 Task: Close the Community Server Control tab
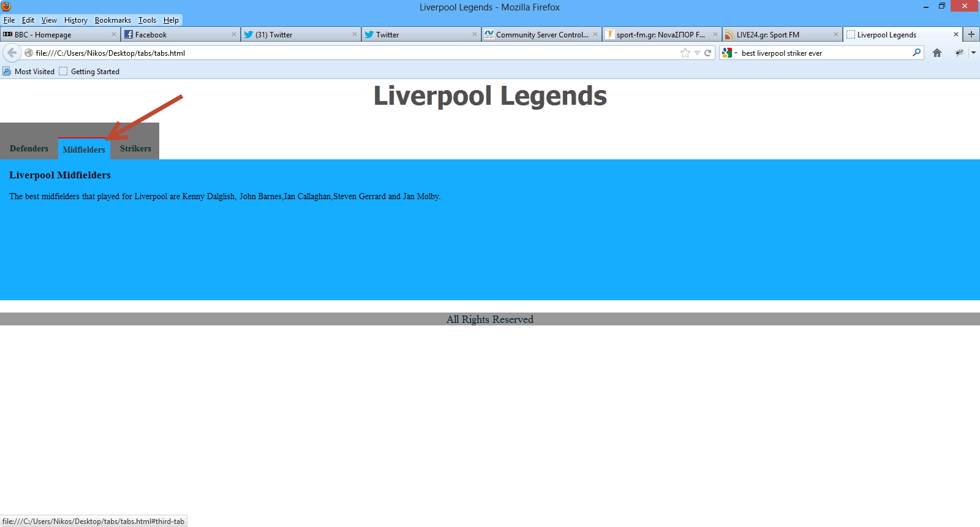(595, 34)
